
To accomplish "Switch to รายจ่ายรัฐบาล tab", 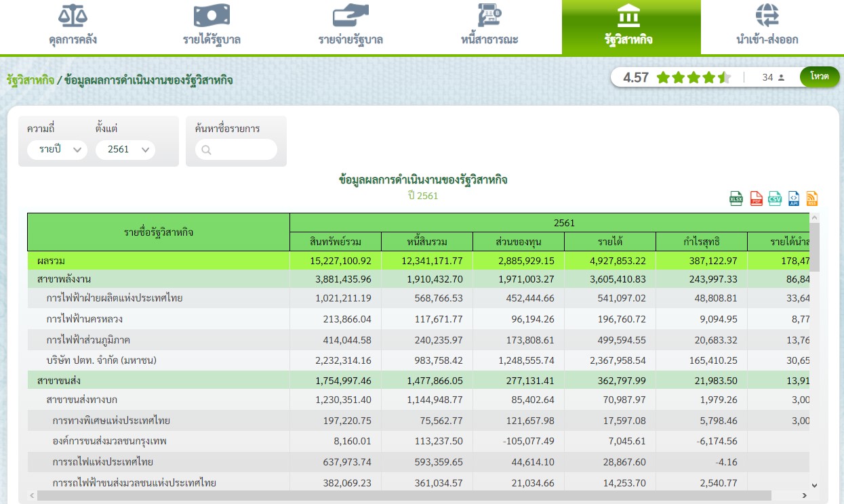I will 350,27.
